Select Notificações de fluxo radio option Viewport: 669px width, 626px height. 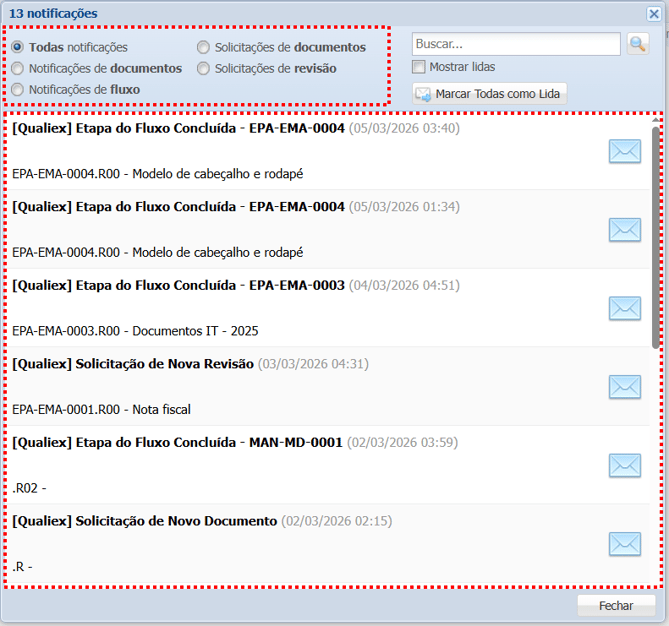click(18, 89)
